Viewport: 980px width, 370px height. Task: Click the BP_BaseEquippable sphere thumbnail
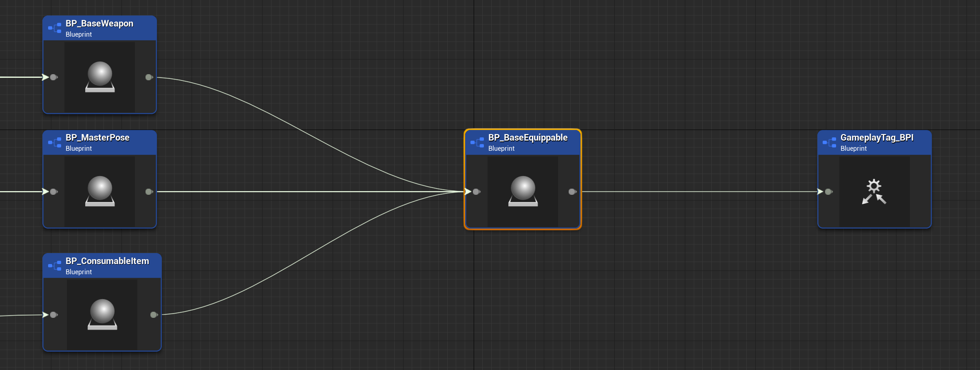click(x=523, y=191)
